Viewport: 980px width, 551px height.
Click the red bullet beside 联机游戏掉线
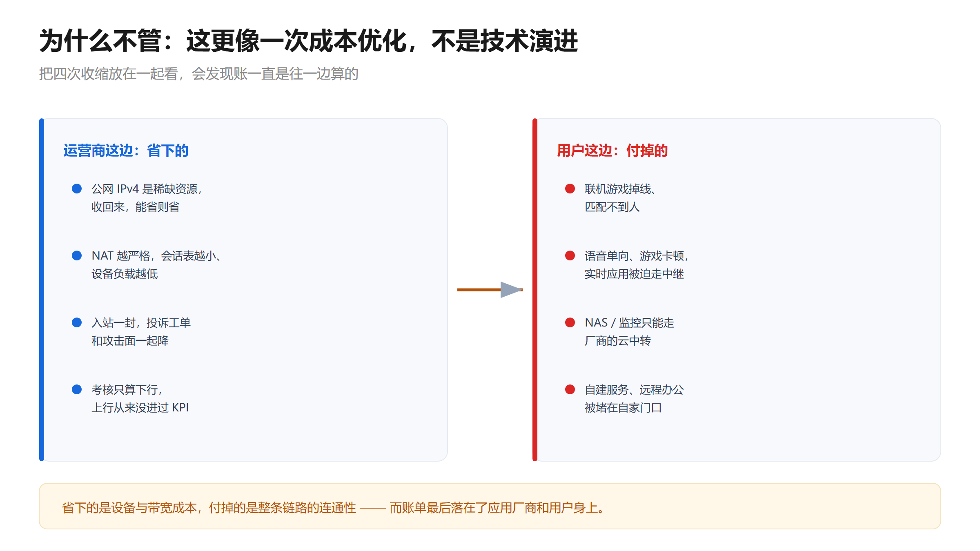point(570,189)
